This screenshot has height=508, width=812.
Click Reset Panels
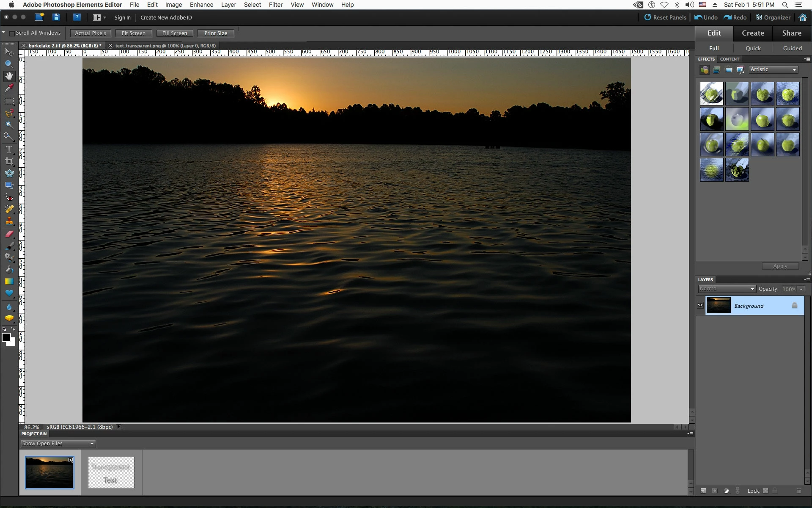(665, 17)
